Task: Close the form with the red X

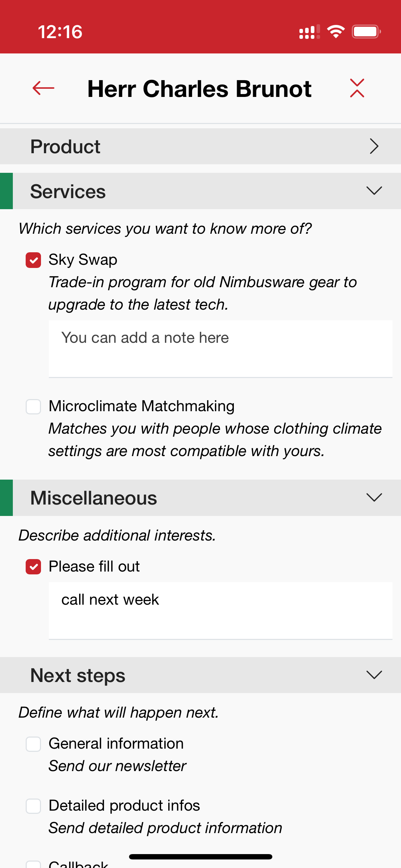Action: point(357,88)
